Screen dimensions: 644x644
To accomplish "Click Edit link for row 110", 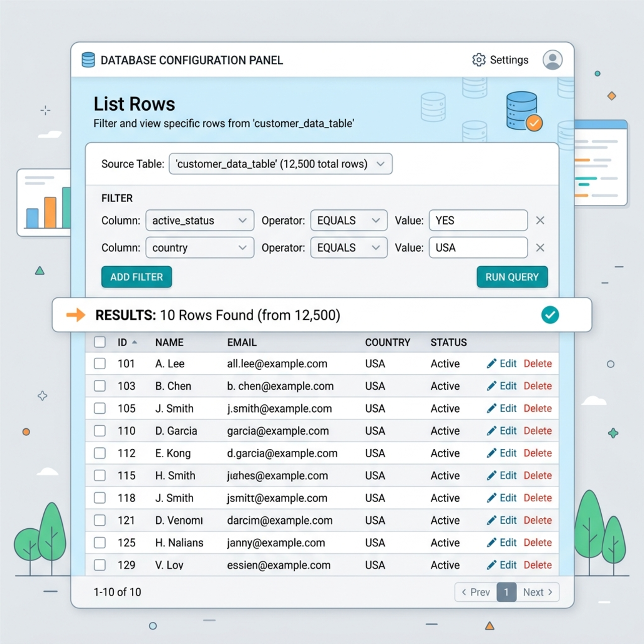I will (x=508, y=431).
